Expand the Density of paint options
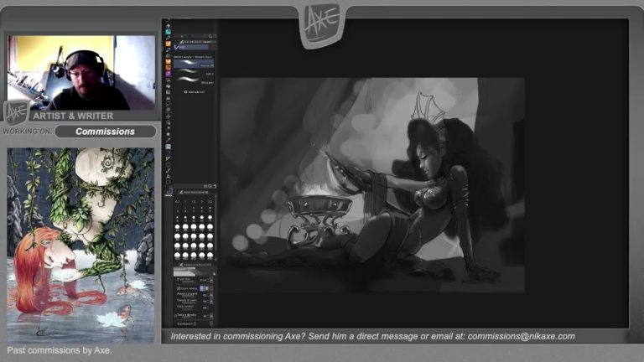The height and width of the screenshot is (362, 644). point(210,302)
